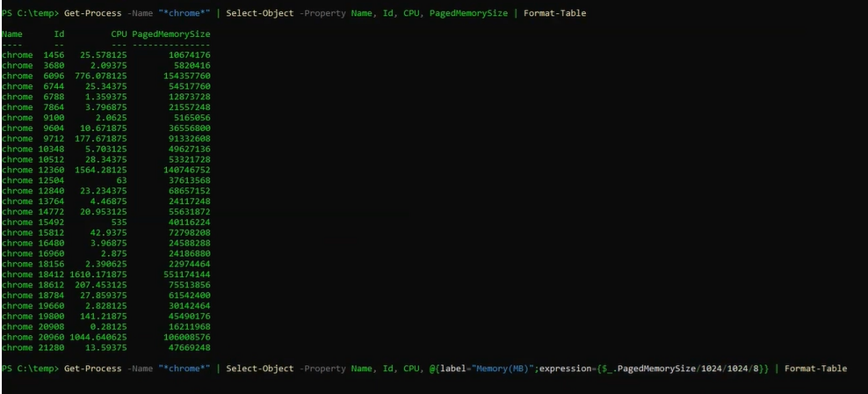Click the 'PagedMemorySize' column header

(171, 34)
